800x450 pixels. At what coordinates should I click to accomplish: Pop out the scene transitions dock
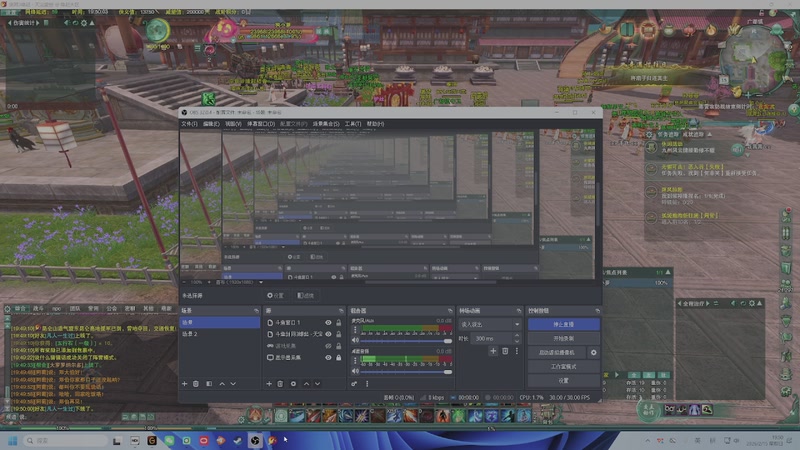click(x=519, y=311)
